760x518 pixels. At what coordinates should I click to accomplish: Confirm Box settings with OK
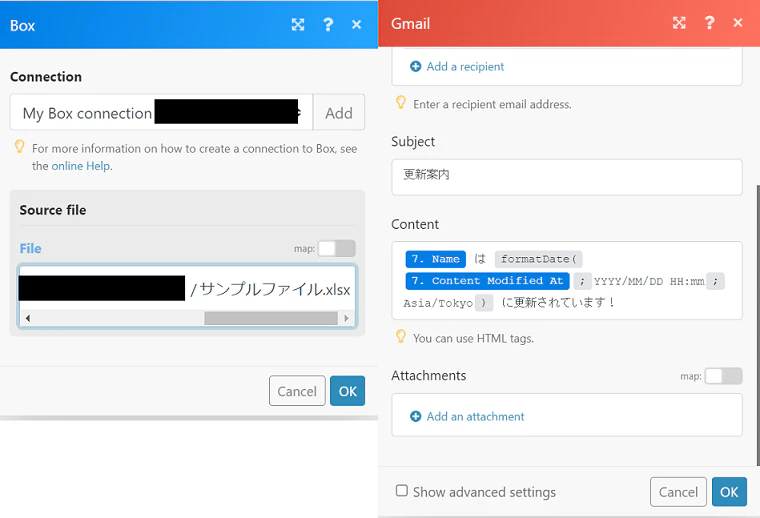348,391
